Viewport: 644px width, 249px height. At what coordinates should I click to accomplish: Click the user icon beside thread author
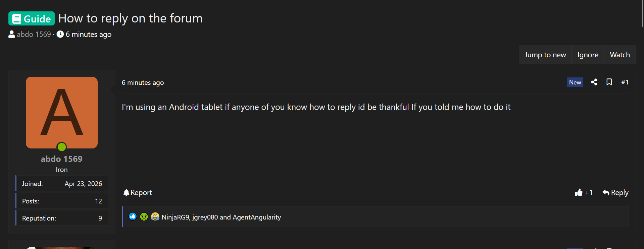(12, 34)
